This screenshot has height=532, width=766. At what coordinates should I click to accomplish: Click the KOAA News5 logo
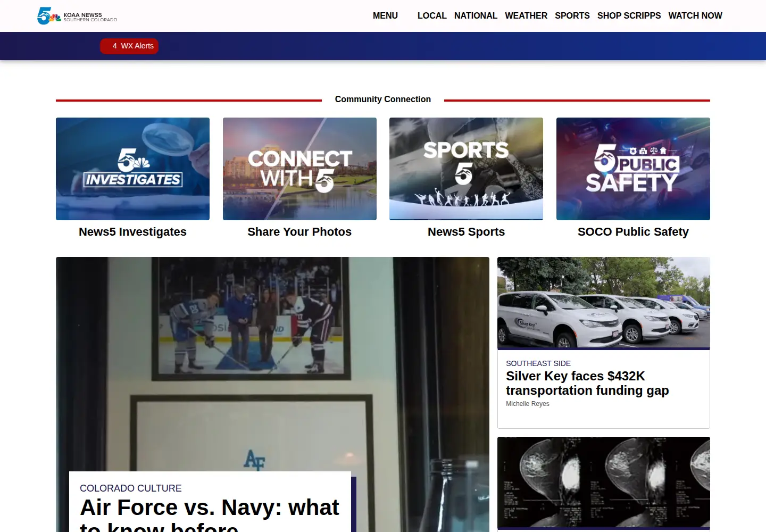[77, 16]
